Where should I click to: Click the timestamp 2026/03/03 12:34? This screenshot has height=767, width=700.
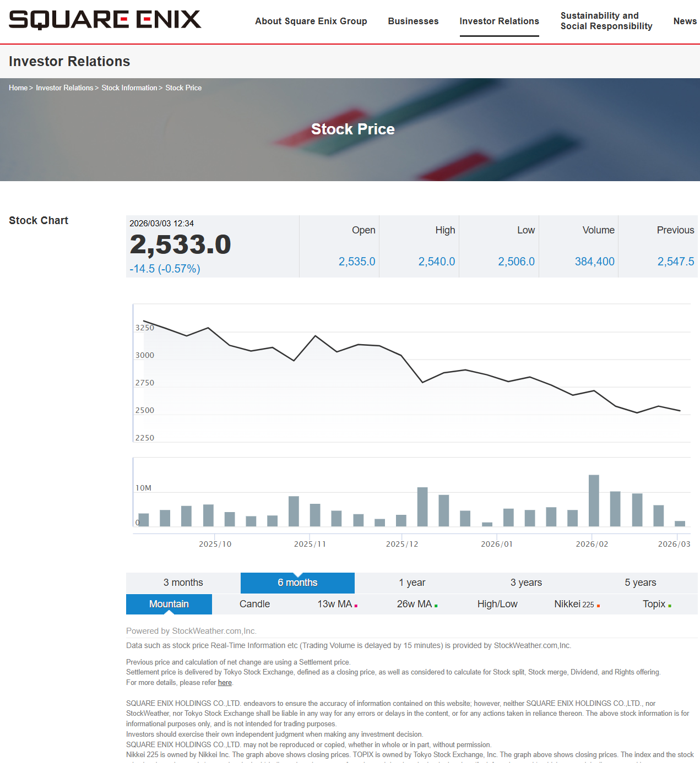pos(161,224)
